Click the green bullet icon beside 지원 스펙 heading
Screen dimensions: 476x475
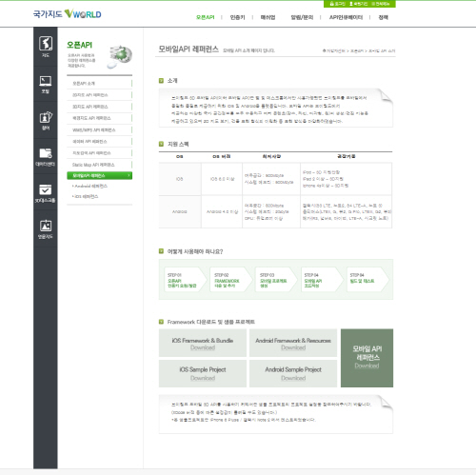click(x=161, y=144)
